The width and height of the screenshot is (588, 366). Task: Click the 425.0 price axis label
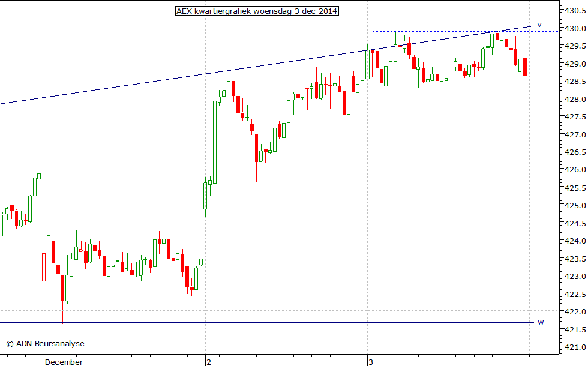[x=575, y=205]
